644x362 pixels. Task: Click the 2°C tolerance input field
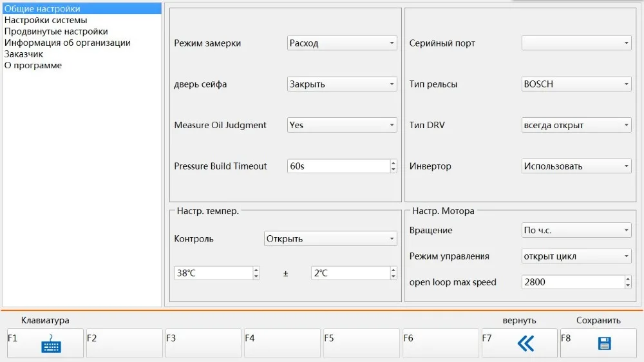tap(351, 273)
